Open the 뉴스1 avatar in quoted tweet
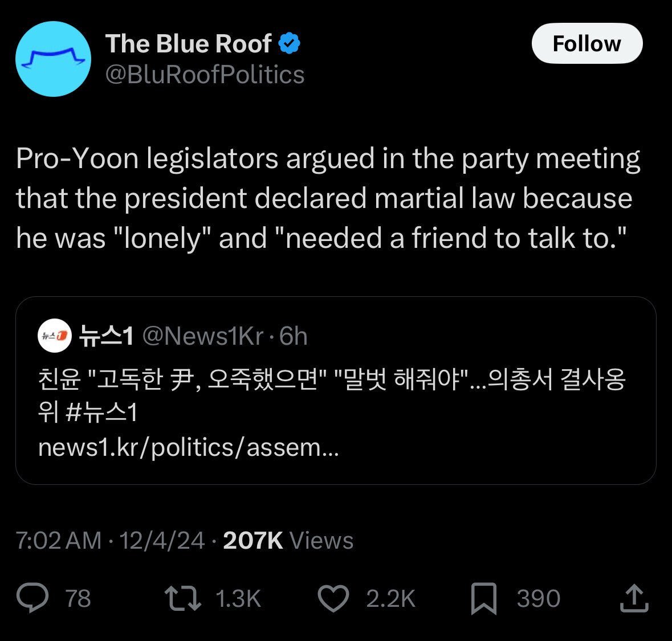 54,336
